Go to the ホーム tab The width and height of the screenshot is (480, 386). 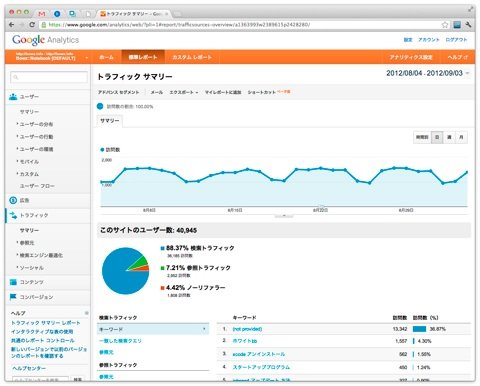[106, 57]
